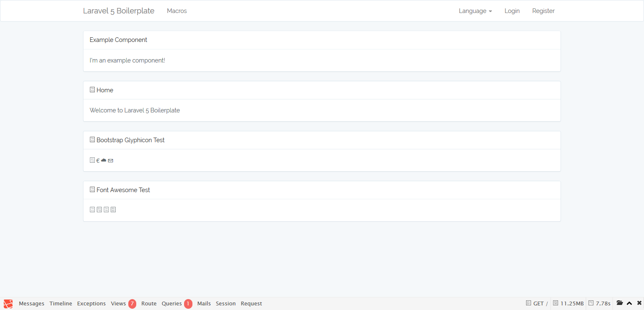
Task: Switch to the Mails debugbar tab
Action: click(x=204, y=304)
